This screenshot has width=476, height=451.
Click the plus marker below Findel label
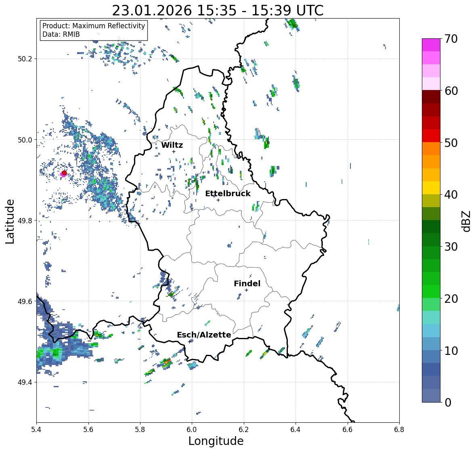[x=247, y=290]
